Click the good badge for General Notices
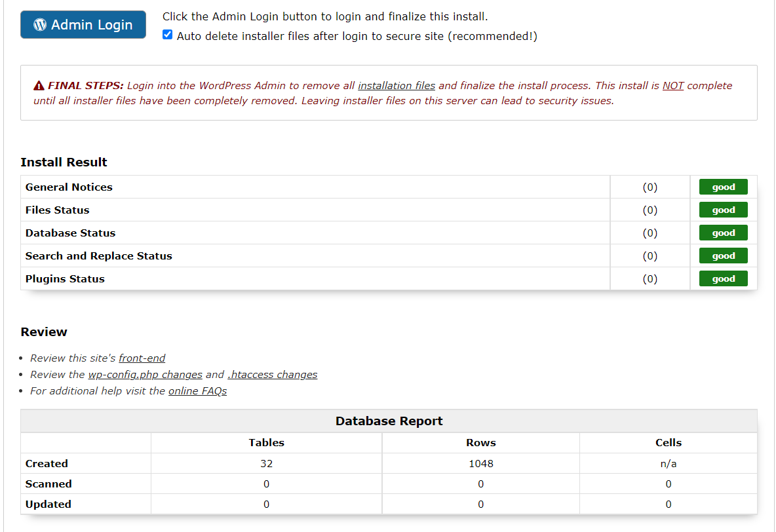776x532 pixels. 723,187
